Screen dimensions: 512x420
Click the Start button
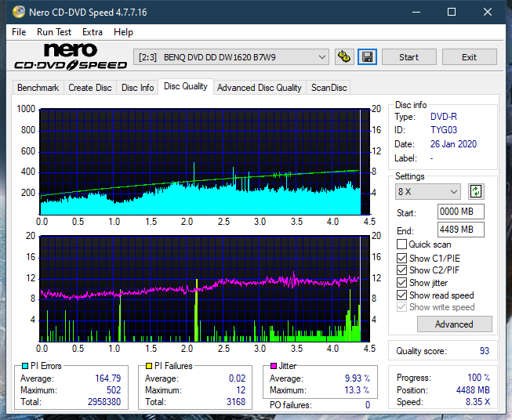[x=409, y=57]
